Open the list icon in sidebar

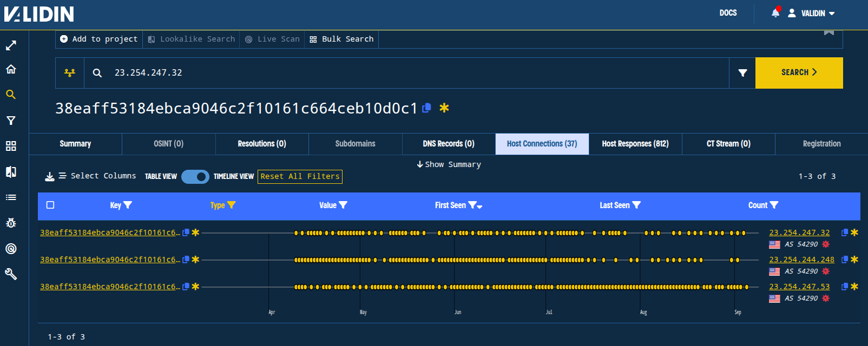point(11,197)
